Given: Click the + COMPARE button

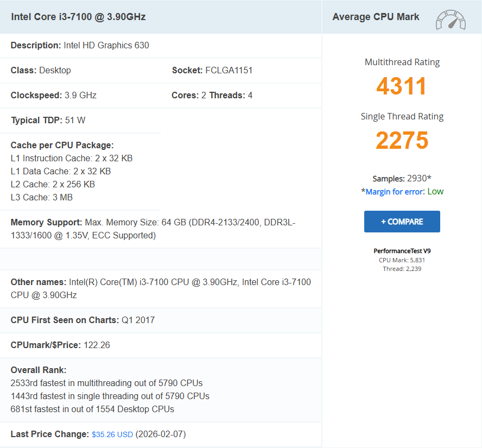Looking at the screenshot, I should [x=402, y=222].
